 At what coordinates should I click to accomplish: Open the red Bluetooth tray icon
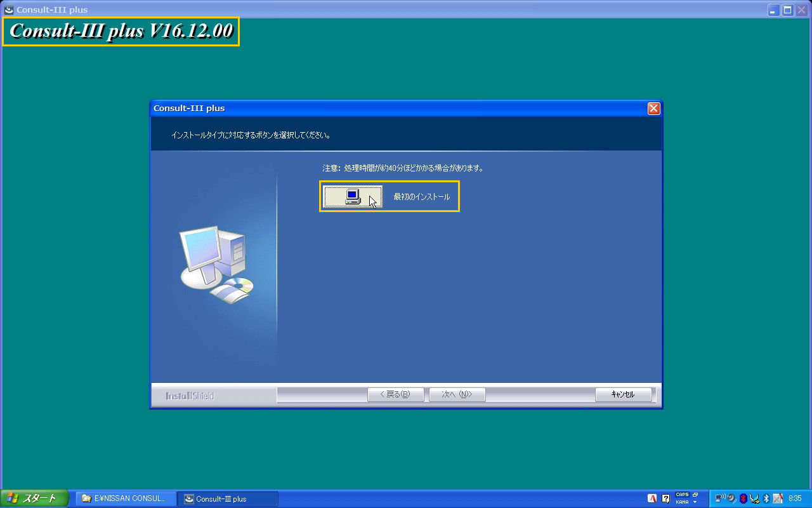743,498
